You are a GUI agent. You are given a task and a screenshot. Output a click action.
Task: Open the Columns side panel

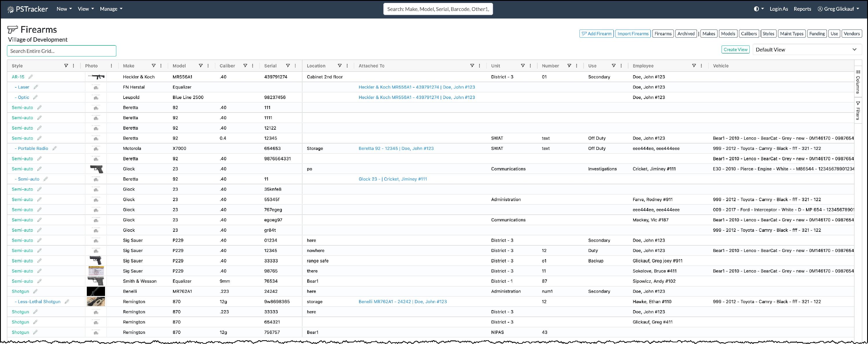(x=858, y=82)
